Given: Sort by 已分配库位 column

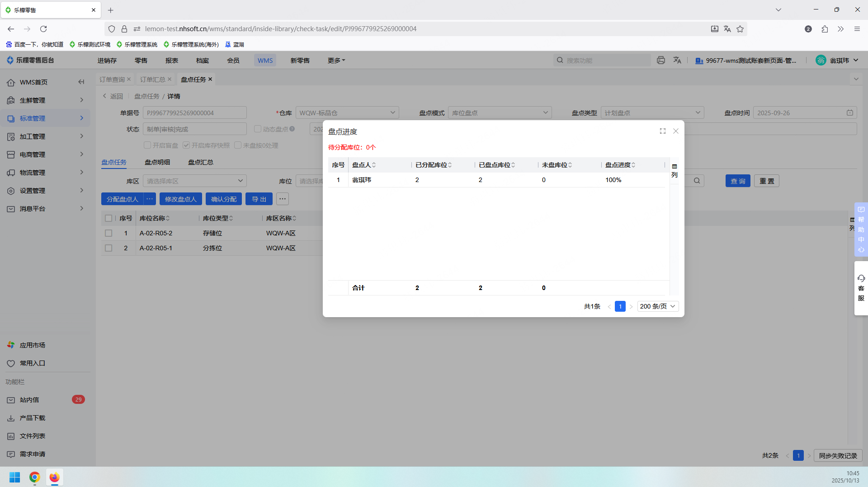Looking at the screenshot, I should (450, 165).
